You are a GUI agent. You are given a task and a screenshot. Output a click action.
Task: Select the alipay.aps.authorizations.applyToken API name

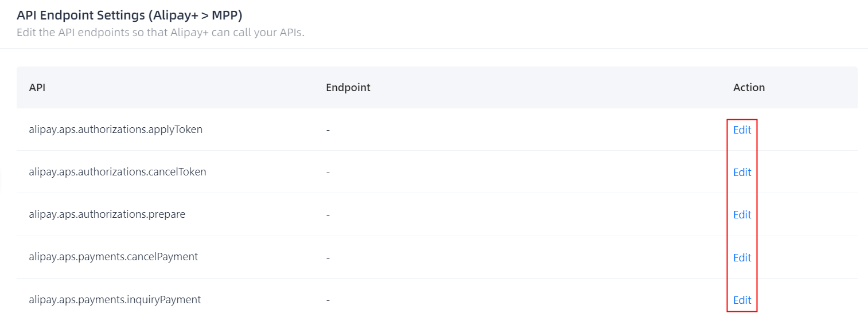tap(115, 130)
